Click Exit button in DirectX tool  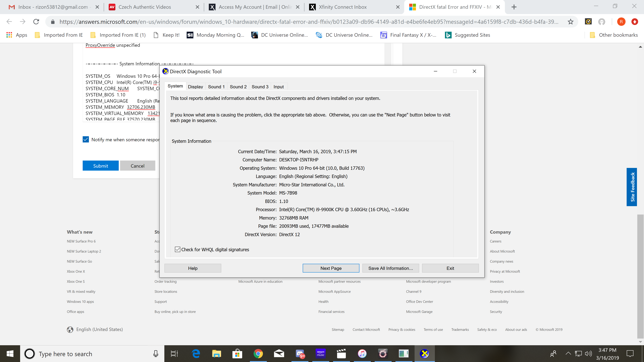pos(450,268)
